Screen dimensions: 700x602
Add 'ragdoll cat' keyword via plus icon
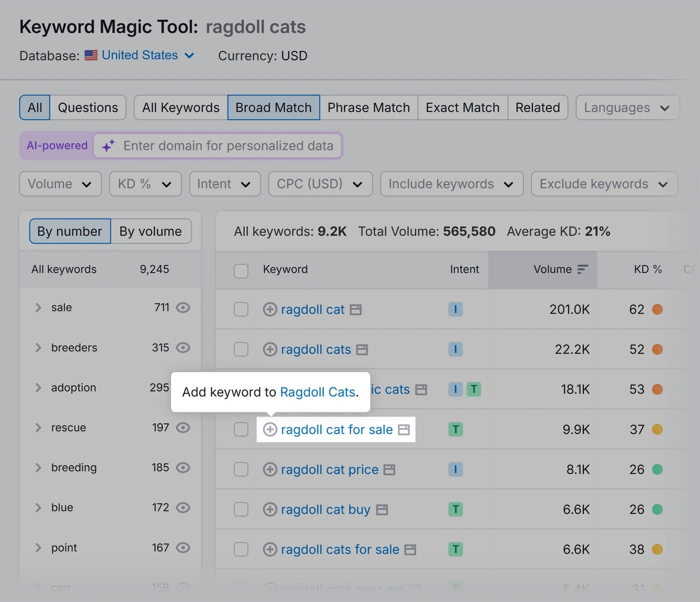coord(269,310)
